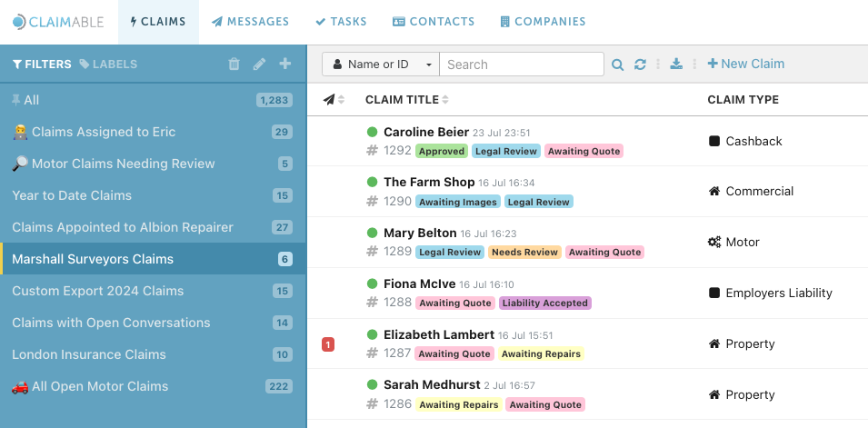Click the Claimable logo
The height and width of the screenshot is (428, 868).
[x=57, y=22]
